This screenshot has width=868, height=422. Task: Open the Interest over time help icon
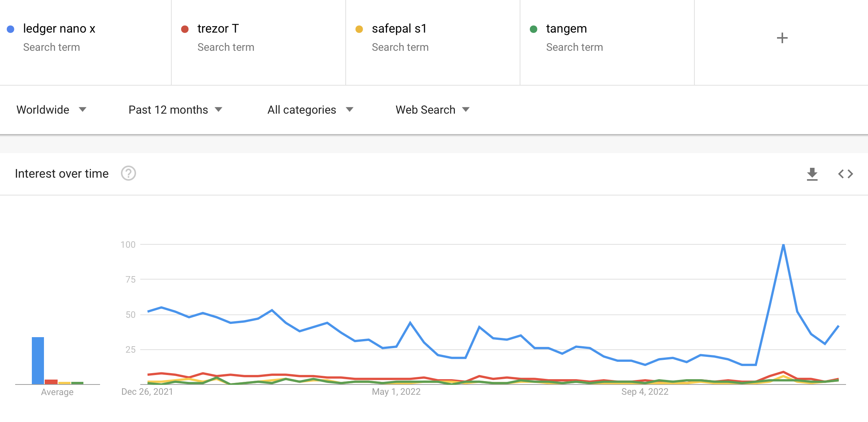[x=128, y=173]
